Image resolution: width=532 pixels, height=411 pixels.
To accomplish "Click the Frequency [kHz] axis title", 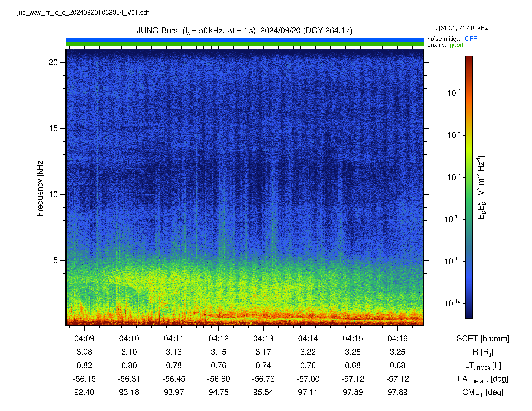I will [x=40, y=187].
